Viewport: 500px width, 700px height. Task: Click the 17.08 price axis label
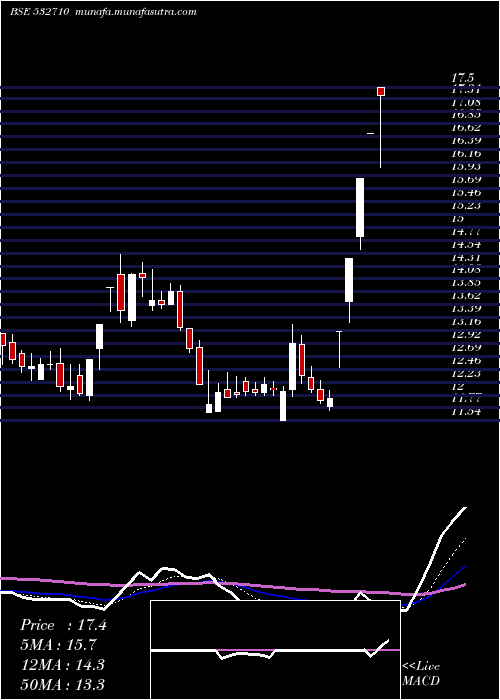click(466, 103)
